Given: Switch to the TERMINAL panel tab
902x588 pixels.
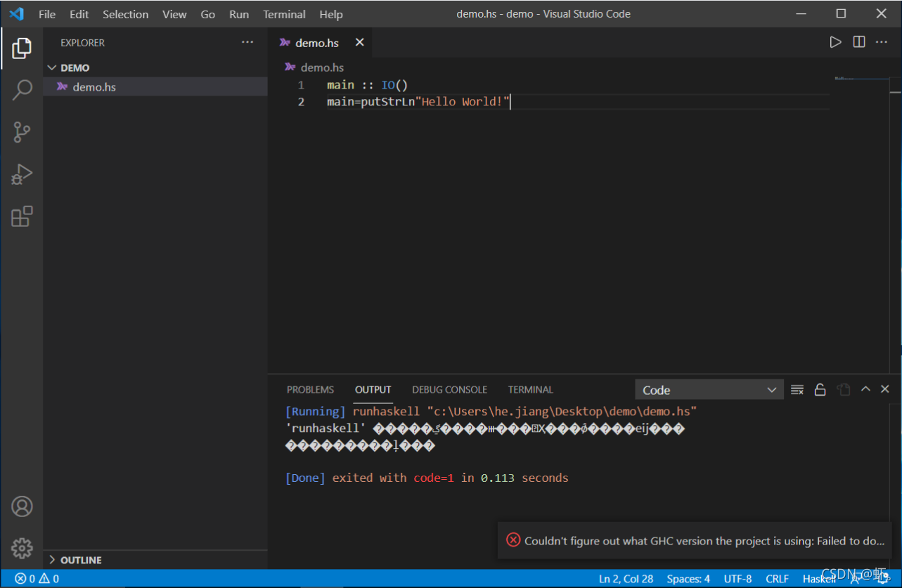Looking at the screenshot, I should point(531,389).
